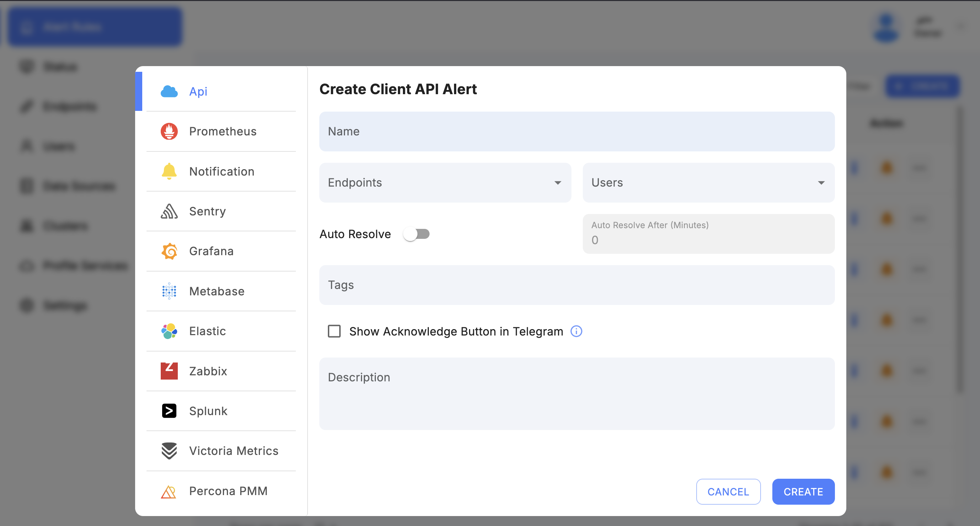
Task: Select the Percona PMM alert type
Action: point(221,491)
